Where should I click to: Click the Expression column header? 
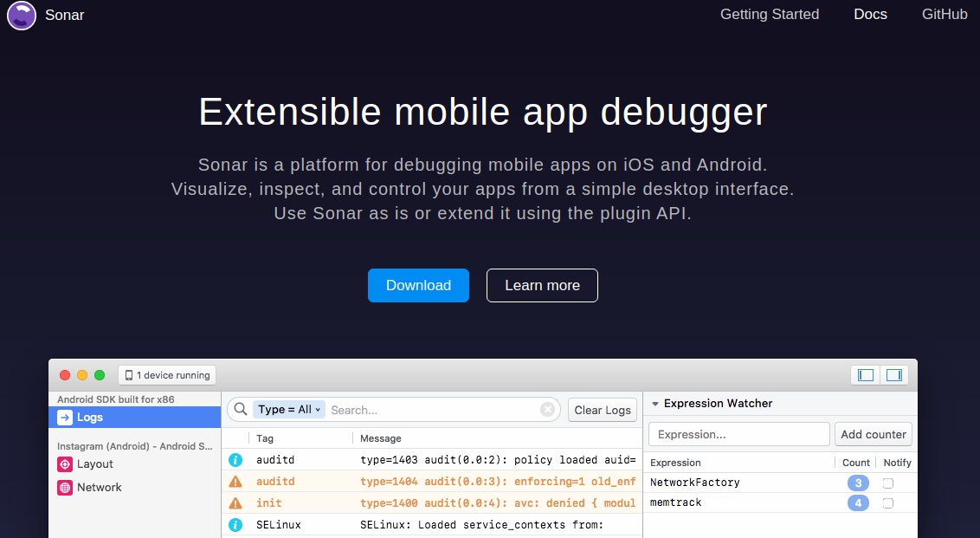coord(675,463)
